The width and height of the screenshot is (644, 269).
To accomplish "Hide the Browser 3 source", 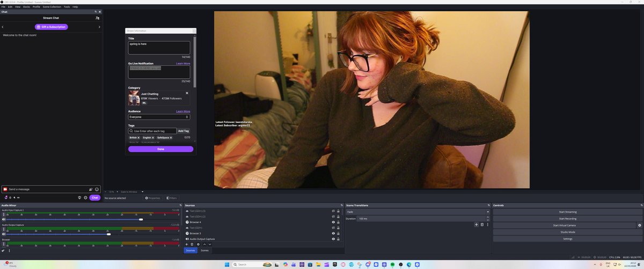I will point(333,233).
